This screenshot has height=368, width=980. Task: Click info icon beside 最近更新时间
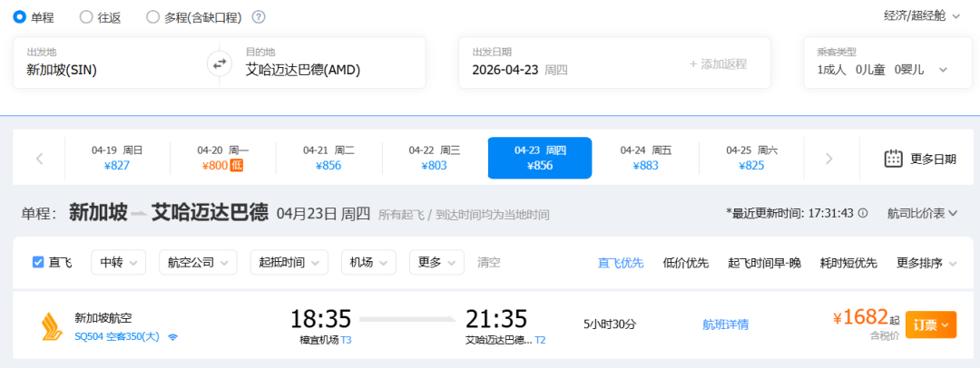(x=863, y=213)
